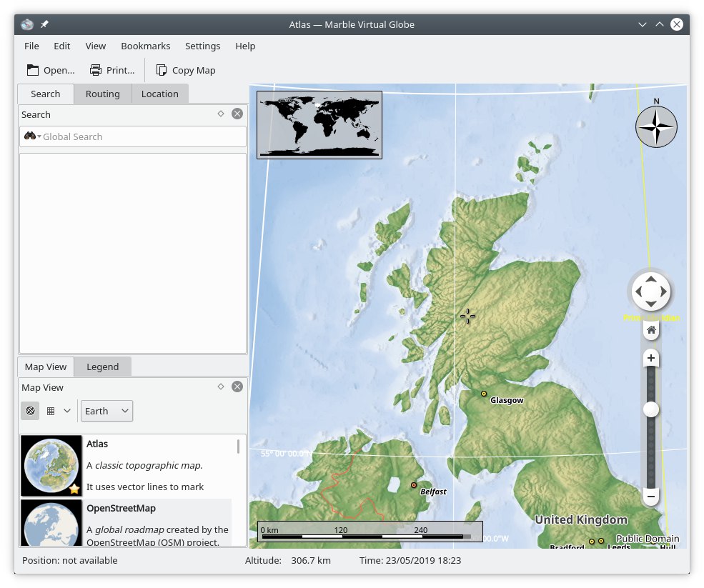Click the compass rose on the map
The image size is (704, 588).
(x=656, y=126)
